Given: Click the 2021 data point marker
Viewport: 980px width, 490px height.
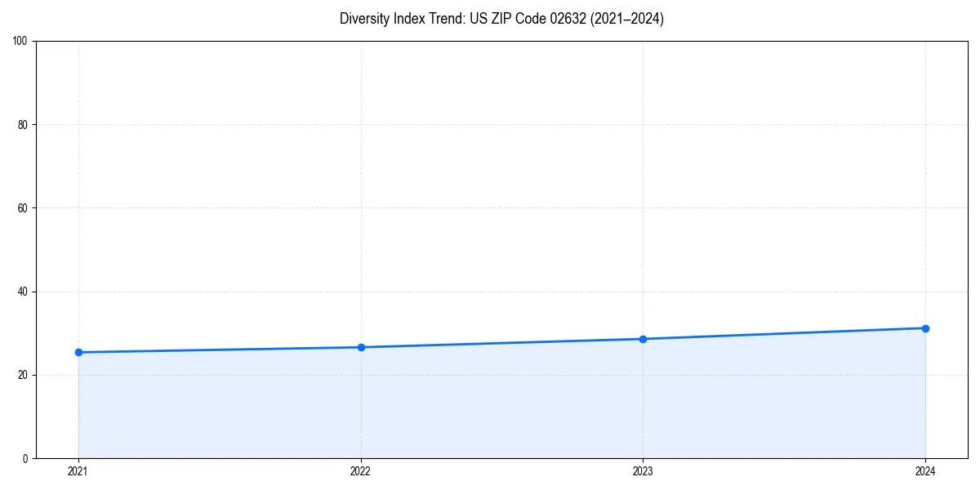Looking at the screenshot, I should (x=78, y=352).
